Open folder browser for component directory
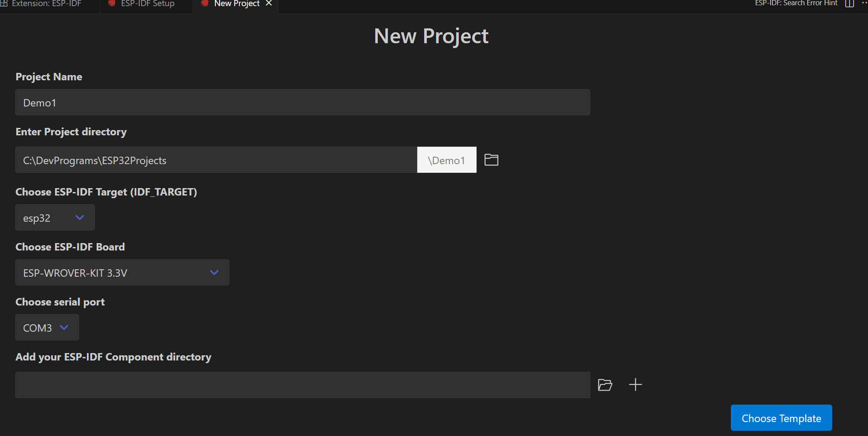868x436 pixels. [605, 385]
